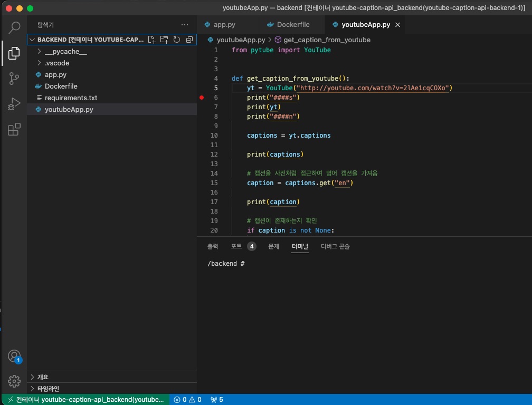The width and height of the screenshot is (532, 405).
Task: Create a new file in BACKEND folder
Action: click(x=151, y=40)
